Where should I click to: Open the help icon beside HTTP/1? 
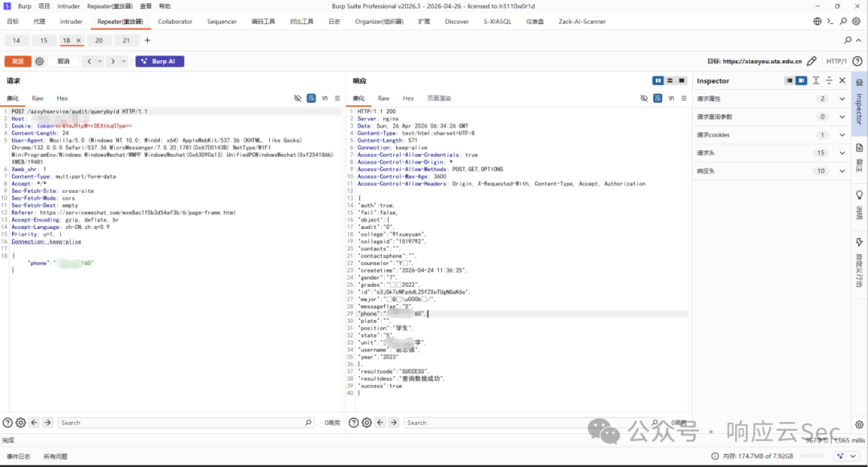(x=857, y=61)
